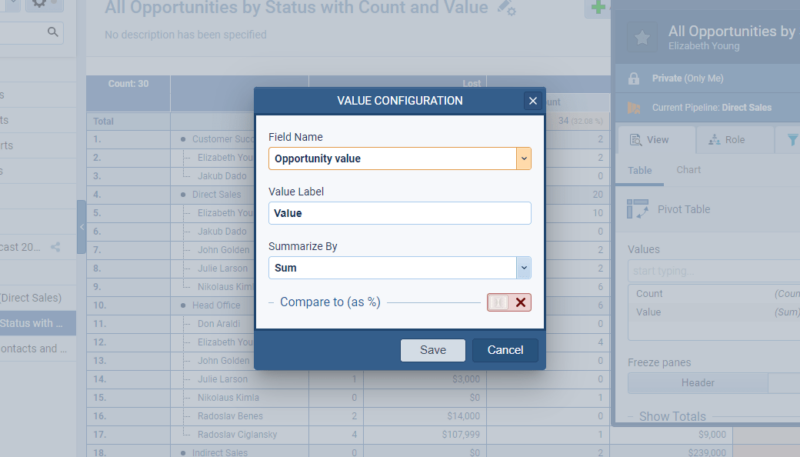Screen dimensions: 800x457
Task: Open the Field Name dropdown arrow
Action: pos(523,159)
